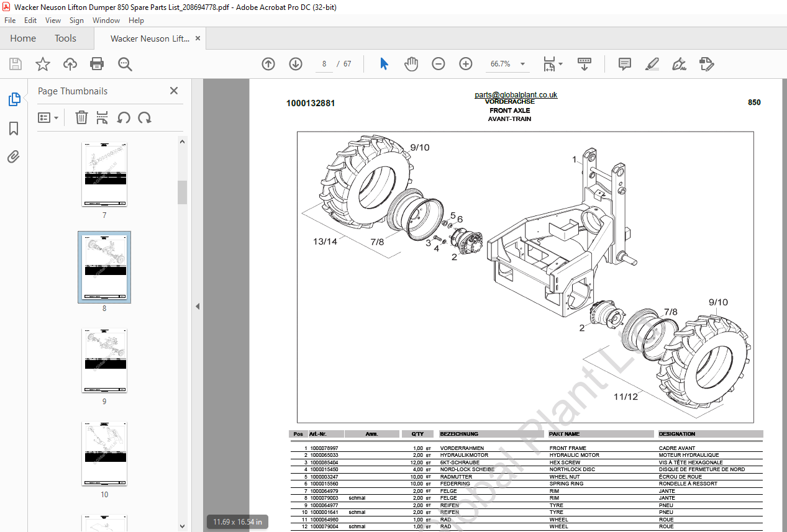Open the View menu
The height and width of the screenshot is (532, 787).
click(53, 20)
